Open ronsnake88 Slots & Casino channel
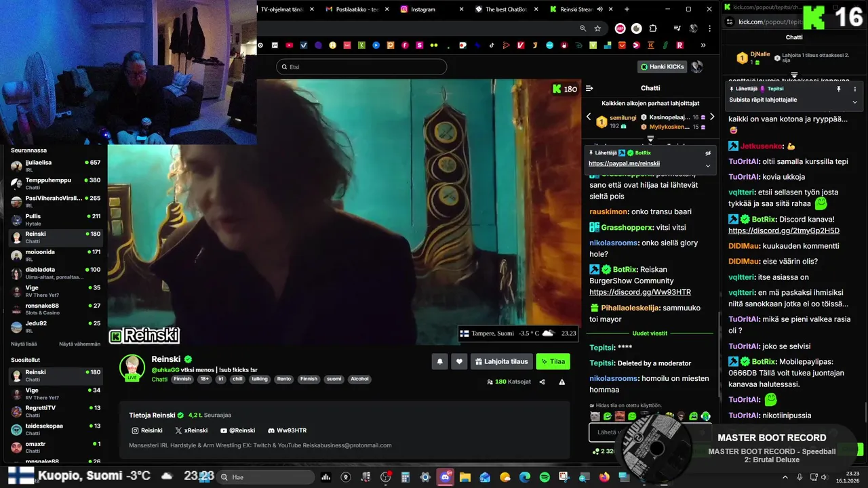This screenshot has width=868, height=488. pos(56,308)
